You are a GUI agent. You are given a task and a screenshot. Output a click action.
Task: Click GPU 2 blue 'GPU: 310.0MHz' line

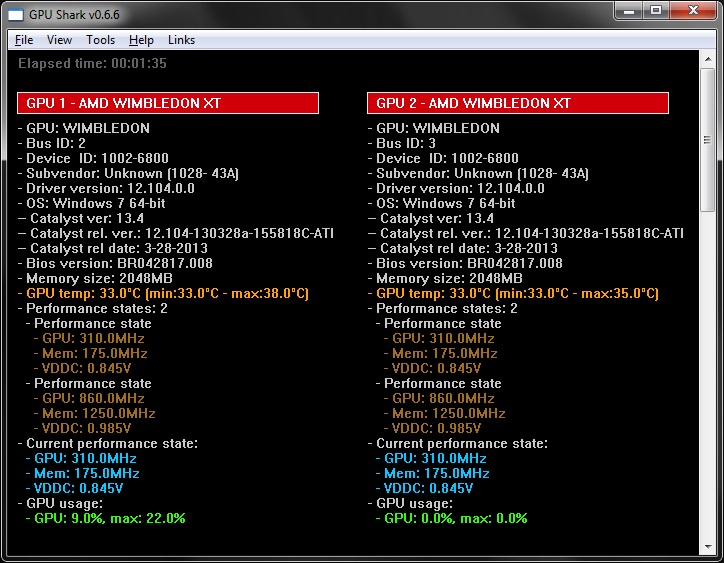pyautogui.click(x=431, y=459)
